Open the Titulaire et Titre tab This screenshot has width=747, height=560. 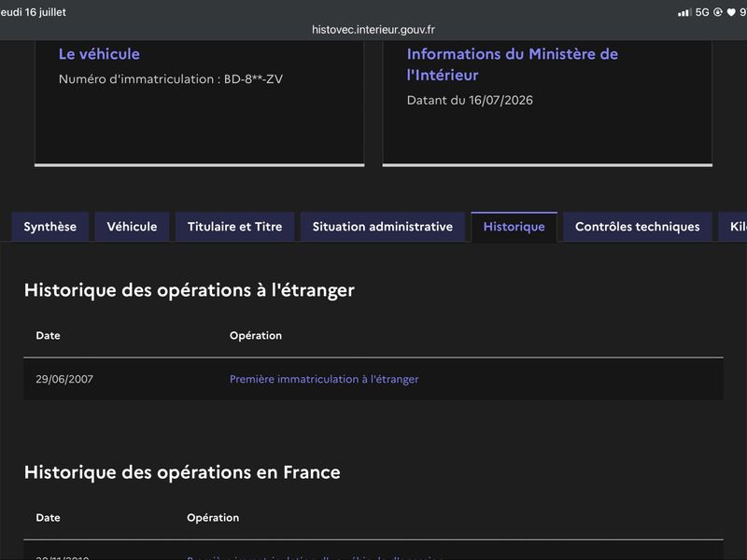pyautogui.click(x=235, y=227)
